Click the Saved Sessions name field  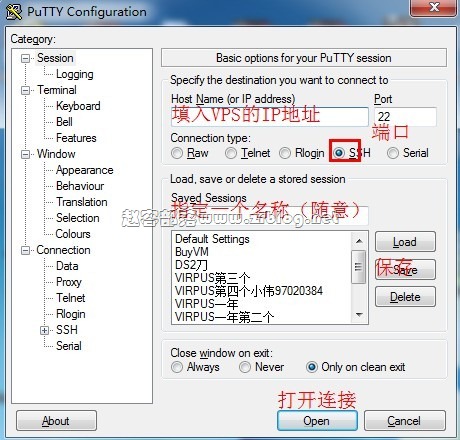tap(270, 216)
